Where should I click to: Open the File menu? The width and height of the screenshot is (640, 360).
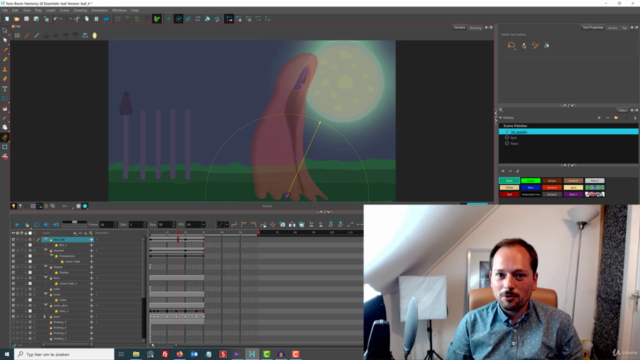coord(5,10)
